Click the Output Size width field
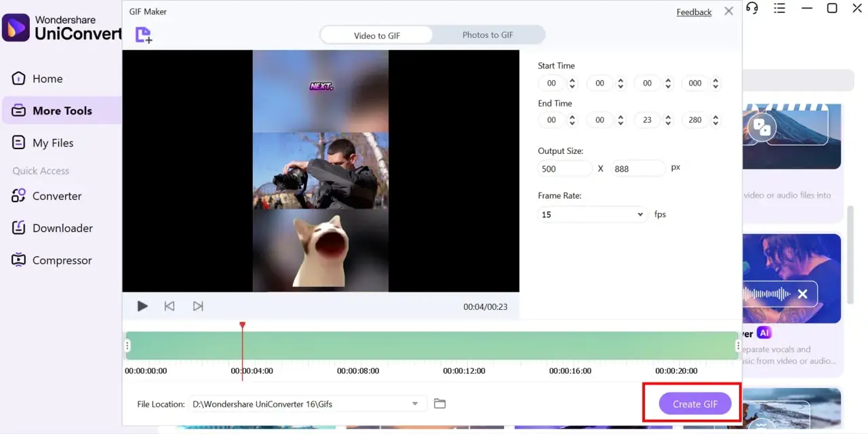868x434 pixels. (x=565, y=169)
